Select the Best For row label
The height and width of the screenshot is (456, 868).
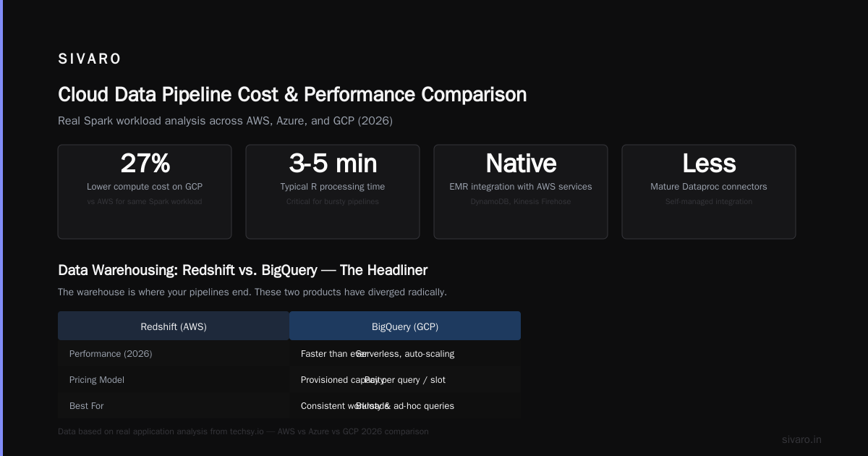pyautogui.click(x=87, y=406)
